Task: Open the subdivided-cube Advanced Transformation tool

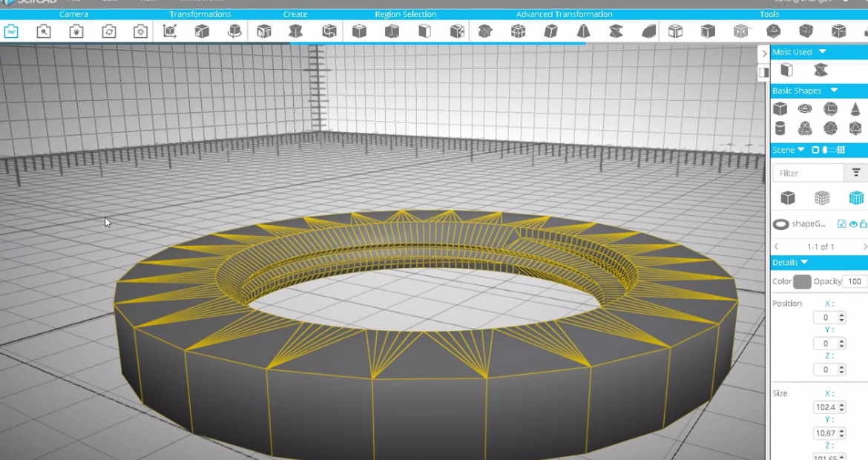Action: 518,32
